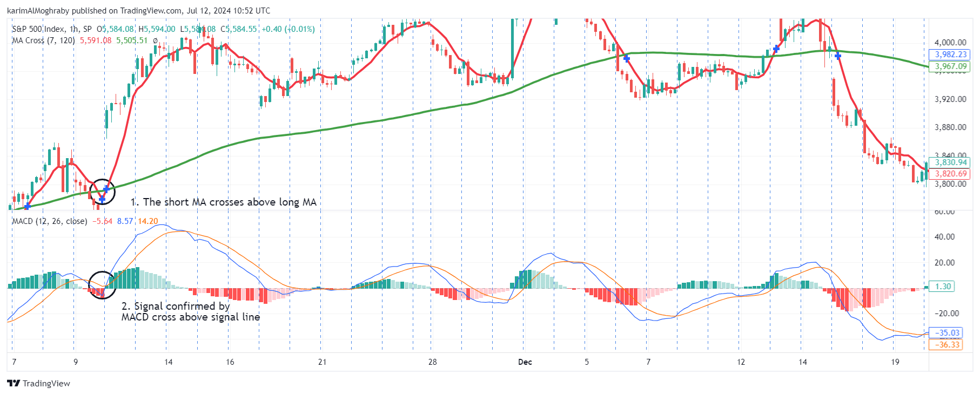This screenshot has height=395, width=980.
Task: Click the 19 date label on time axis
Action: click(x=895, y=362)
